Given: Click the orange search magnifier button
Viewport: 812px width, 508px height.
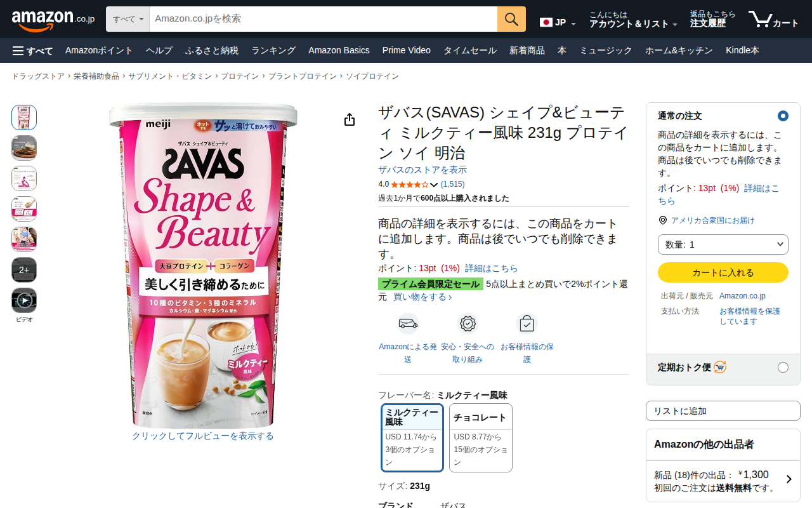Looking at the screenshot, I should (511, 19).
